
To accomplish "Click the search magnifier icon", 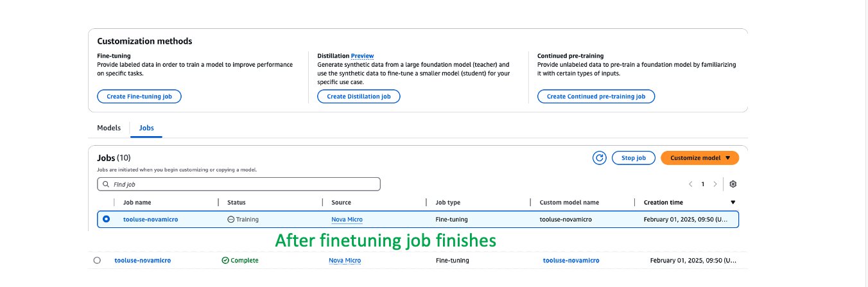I will pos(105,184).
